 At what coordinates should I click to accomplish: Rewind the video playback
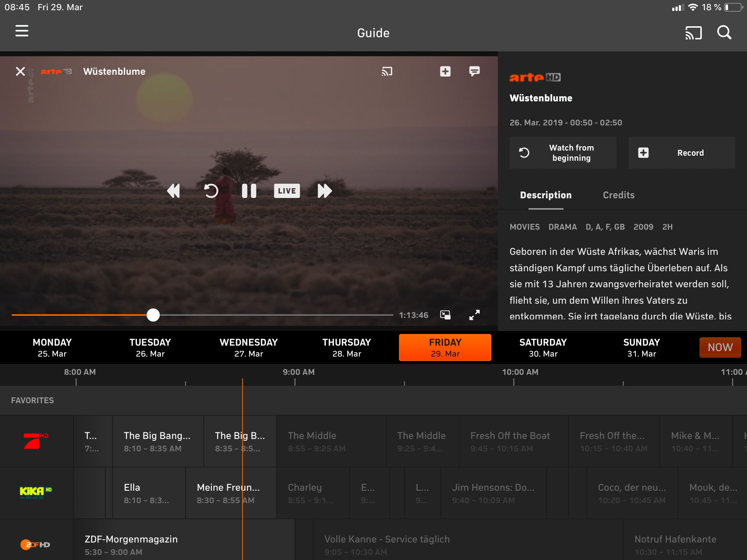[x=174, y=191]
